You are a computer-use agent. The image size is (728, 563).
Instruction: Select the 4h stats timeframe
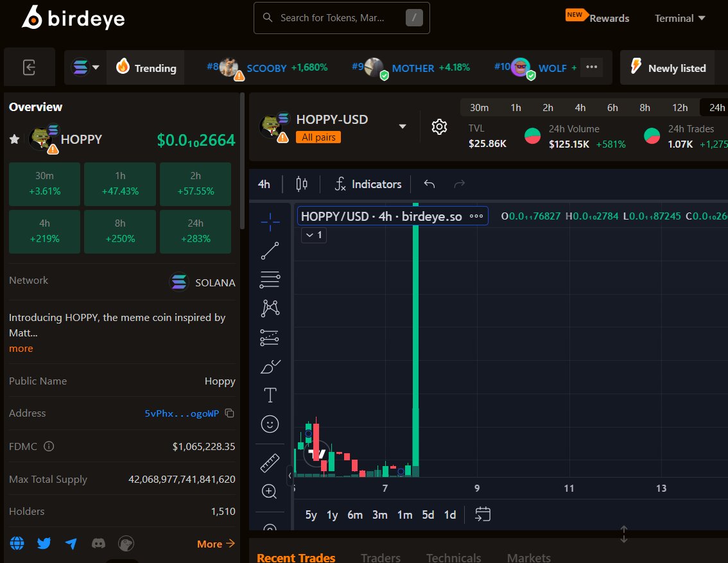(x=580, y=108)
